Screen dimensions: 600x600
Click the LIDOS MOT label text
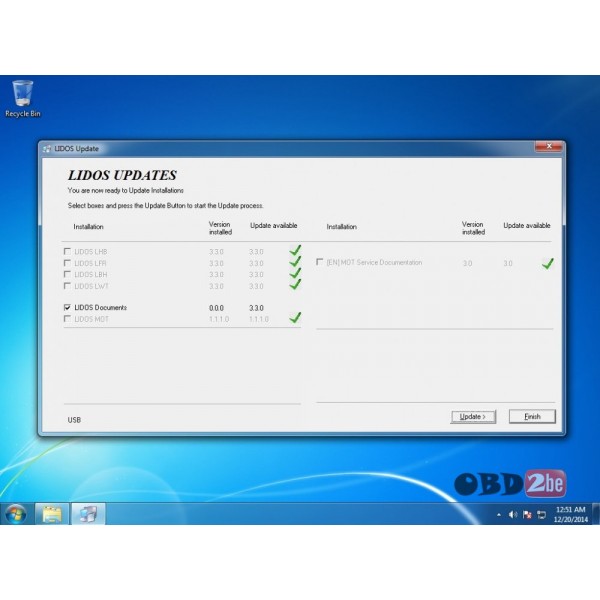tap(91, 319)
